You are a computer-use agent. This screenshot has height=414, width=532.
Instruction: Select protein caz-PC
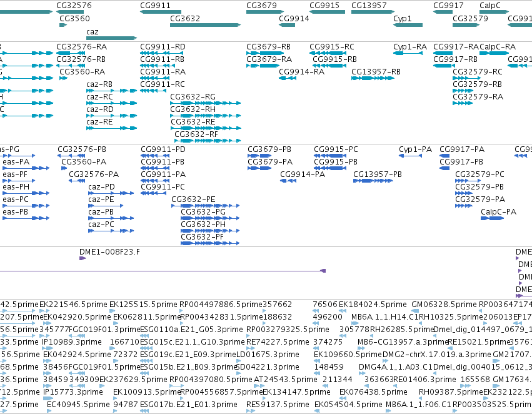[x=101, y=225]
